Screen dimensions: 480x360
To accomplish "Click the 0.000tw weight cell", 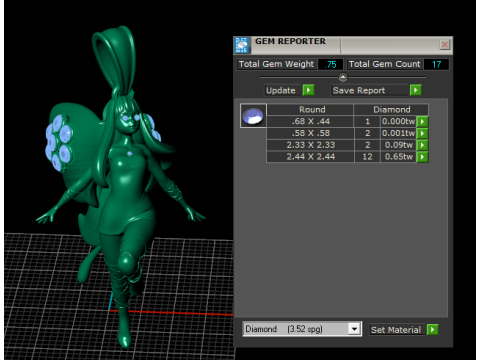I will pyautogui.click(x=399, y=121).
